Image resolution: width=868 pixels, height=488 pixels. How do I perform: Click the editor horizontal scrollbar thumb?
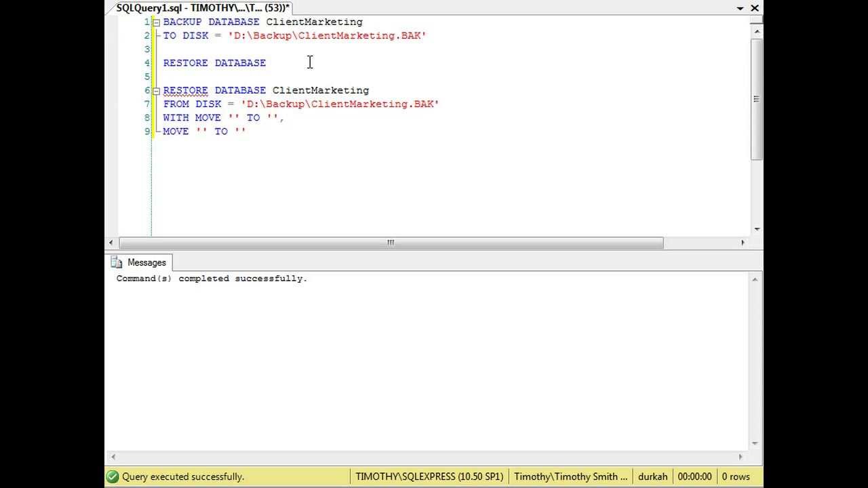coord(391,243)
